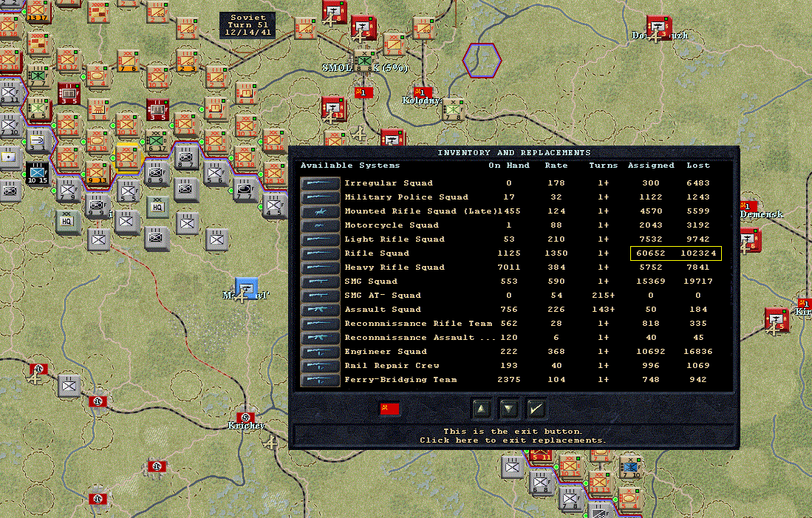812x518 pixels.
Task: Click the 'Ferry-Bridging Team' row name
Action: (400, 380)
